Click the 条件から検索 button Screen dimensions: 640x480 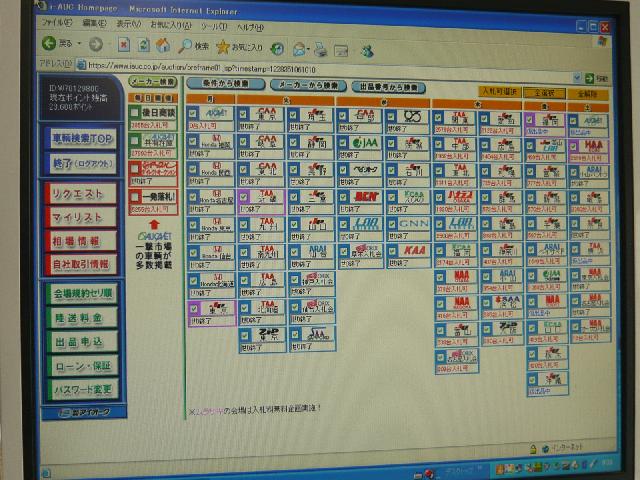(x=223, y=85)
